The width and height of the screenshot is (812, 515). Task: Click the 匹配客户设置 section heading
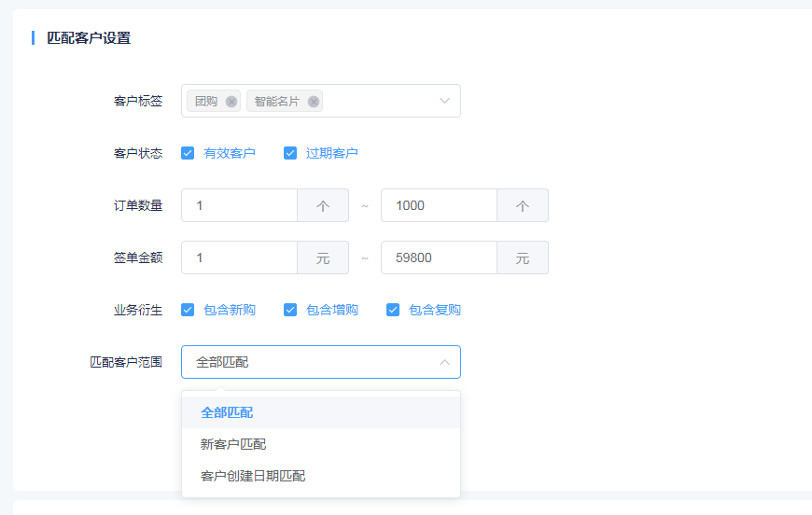89,37
